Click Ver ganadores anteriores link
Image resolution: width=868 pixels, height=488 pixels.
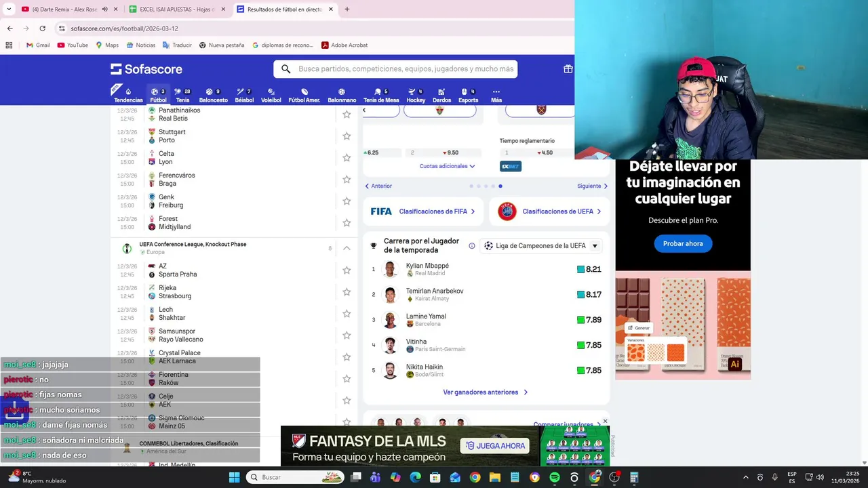486,392
